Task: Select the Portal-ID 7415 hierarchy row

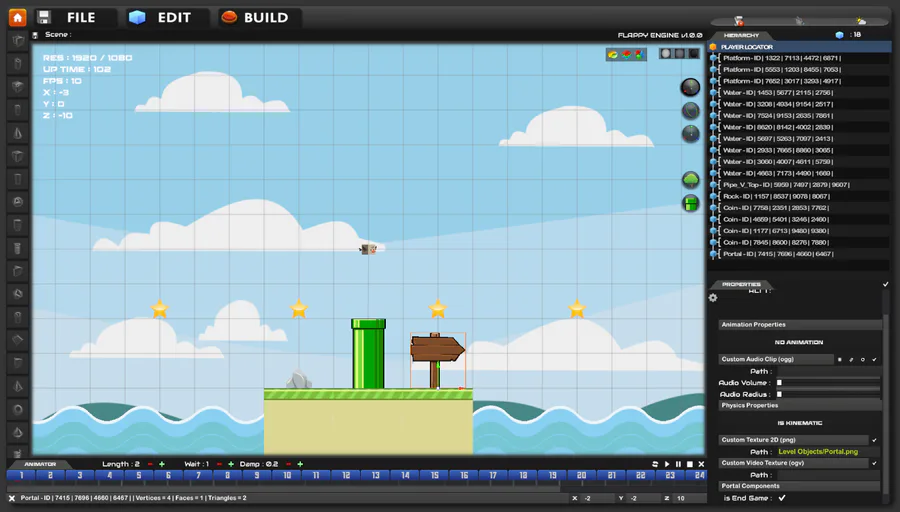Action: coord(800,254)
